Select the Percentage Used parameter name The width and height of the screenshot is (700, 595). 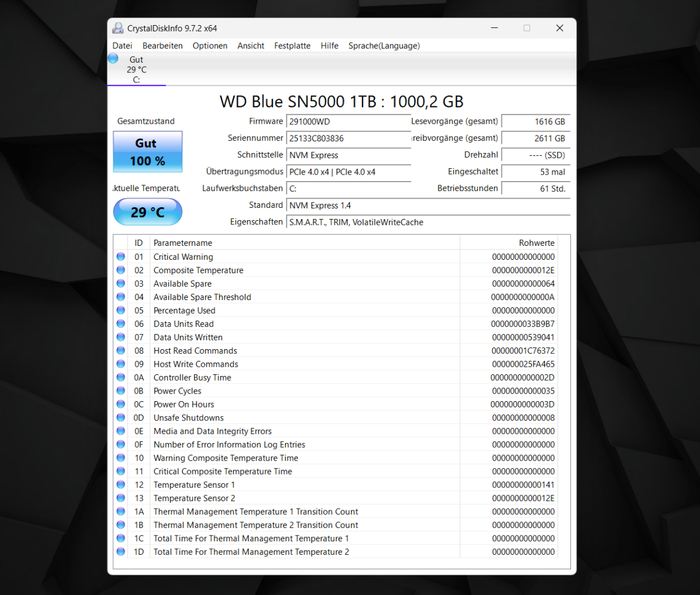(184, 310)
